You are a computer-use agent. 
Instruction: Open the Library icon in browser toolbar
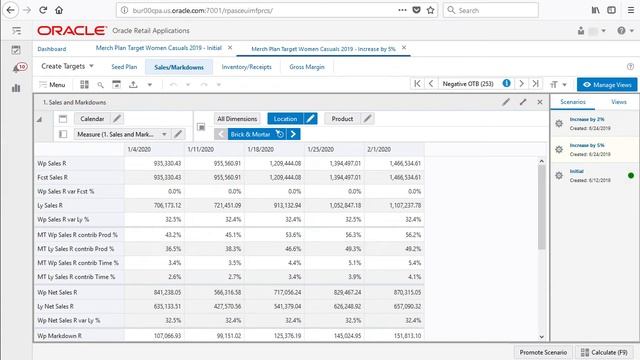pos(596,10)
